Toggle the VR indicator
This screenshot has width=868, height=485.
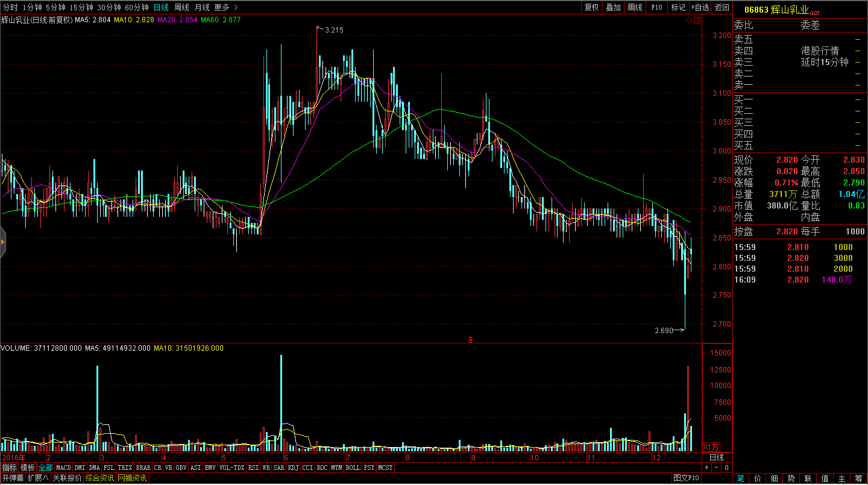coord(169,468)
